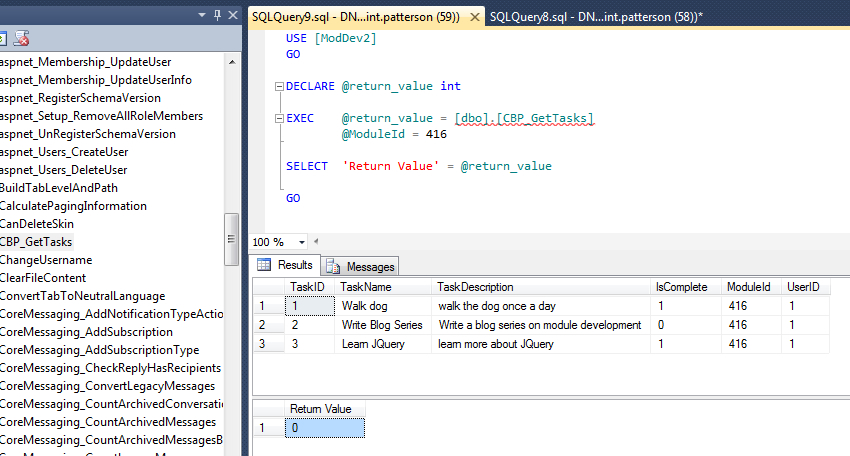Select the row 2 header in results grid
The height and width of the screenshot is (456, 850).
[268, 325]
